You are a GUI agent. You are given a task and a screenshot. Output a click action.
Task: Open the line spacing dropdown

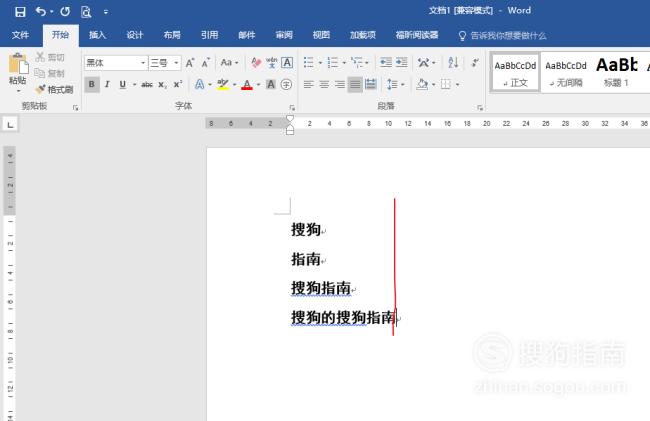tap(395, 85)
